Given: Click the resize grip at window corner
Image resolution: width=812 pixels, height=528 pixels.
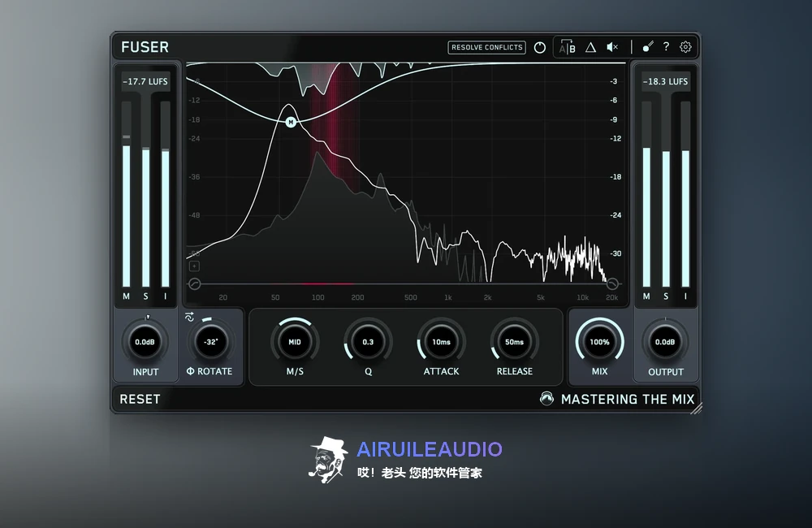Looking at the screenshot, I should point(697,409).
